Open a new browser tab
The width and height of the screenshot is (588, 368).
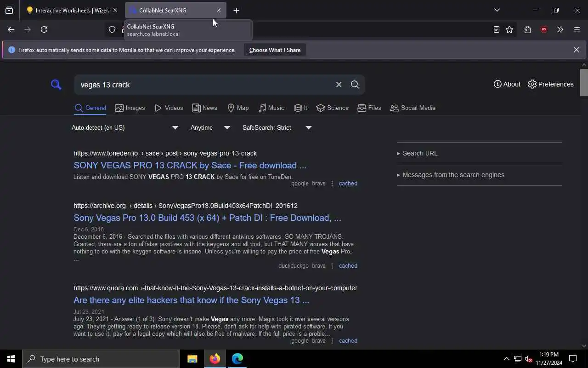pos(236,10)
